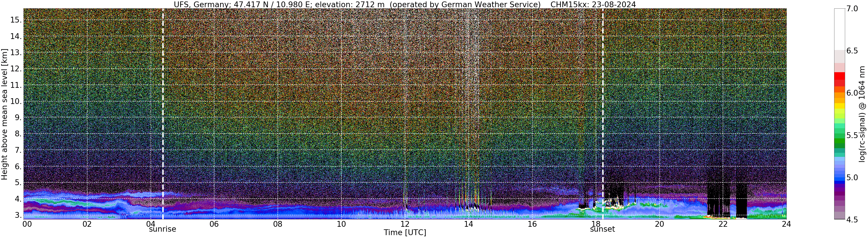Click the x-axis tick label '22'
Viewport: 868px width, 238px height.
[x=723, y=224]
